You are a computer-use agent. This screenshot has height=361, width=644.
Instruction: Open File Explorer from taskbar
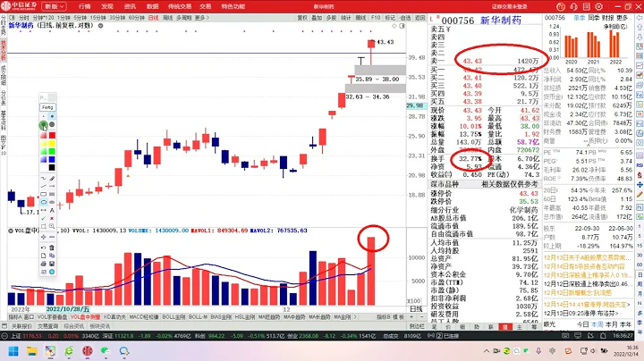(31, 351)
